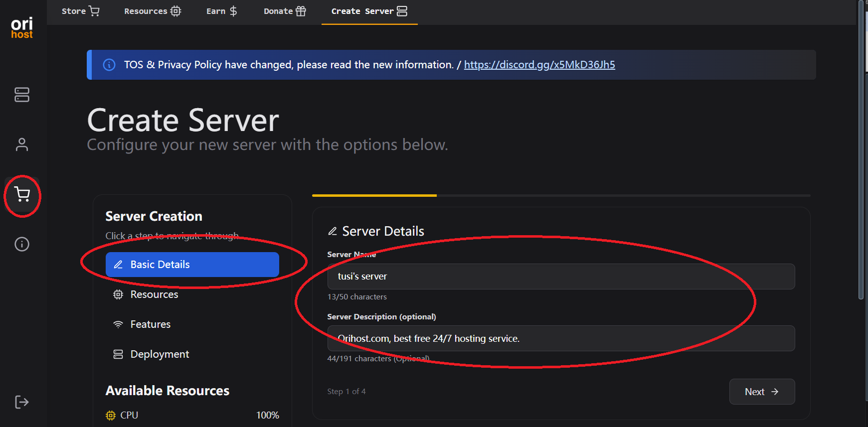Click the logout icon in sidebar
The width and height of the screenshot is (868, 427).
pyautogui.click(x=22, y=402)
